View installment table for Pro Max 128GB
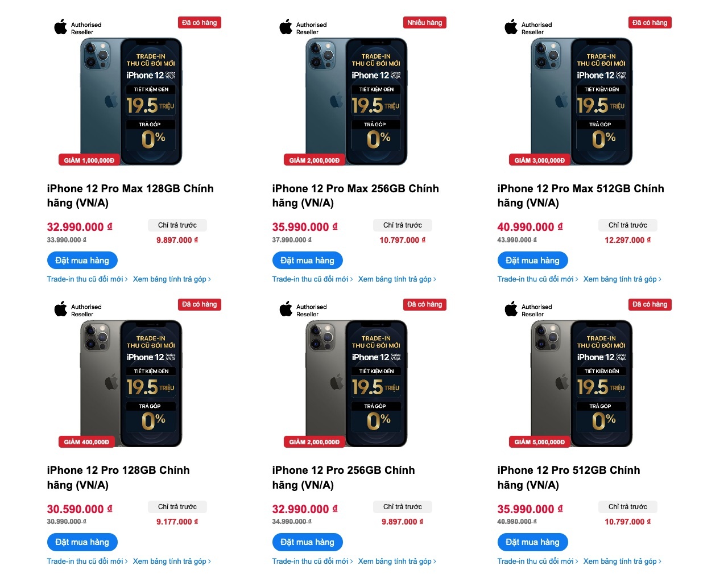 point(172,279)
